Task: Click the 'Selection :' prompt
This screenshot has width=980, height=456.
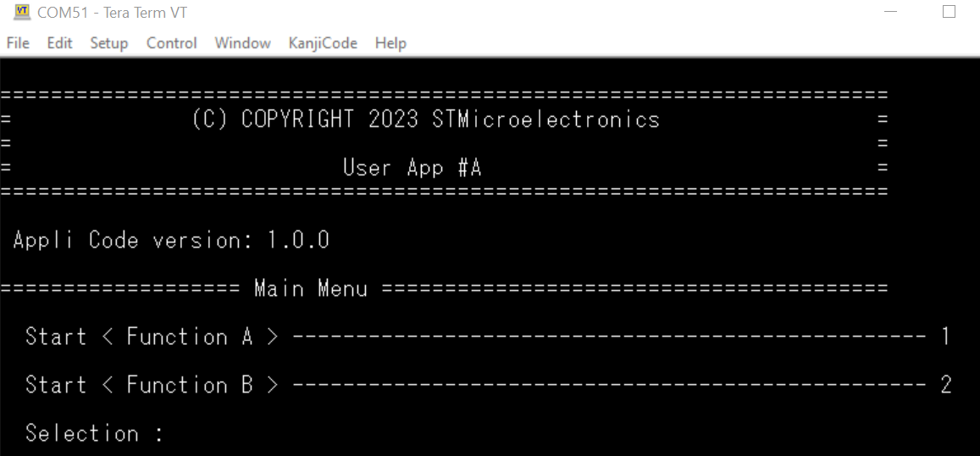Action: tap(94, 433)
